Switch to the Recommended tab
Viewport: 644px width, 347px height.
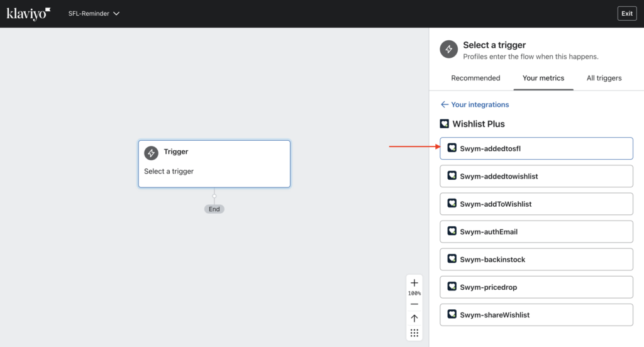point(475,78)
